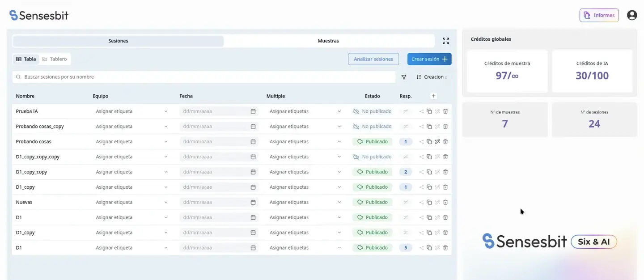Select the Muestras tab
The height and width of the screenshot is (280, 644).
328,41
